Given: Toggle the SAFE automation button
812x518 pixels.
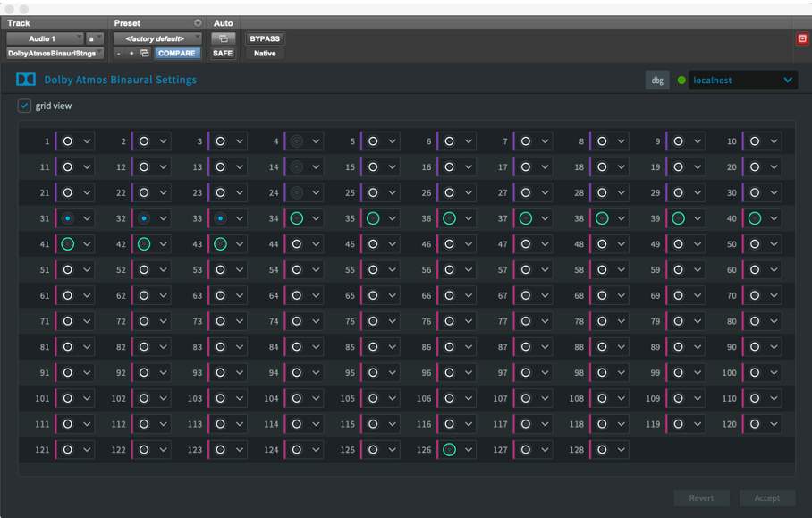Looking at the screenshot, I should [223, 54].
